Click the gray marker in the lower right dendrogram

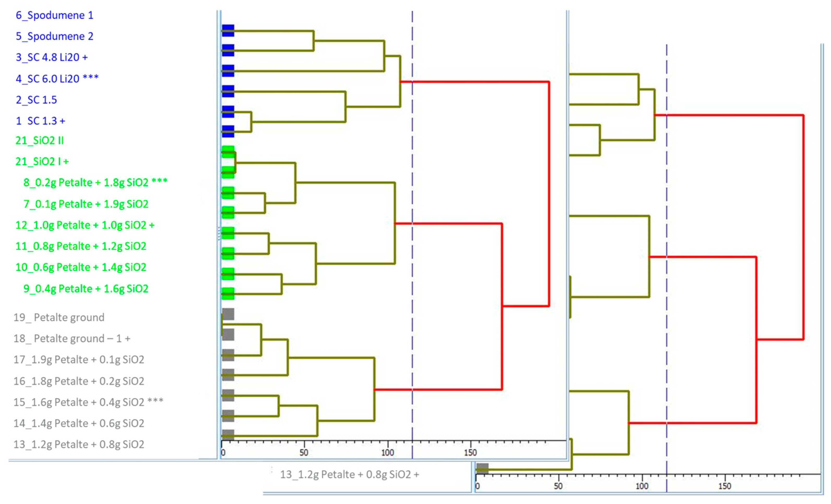482,468
